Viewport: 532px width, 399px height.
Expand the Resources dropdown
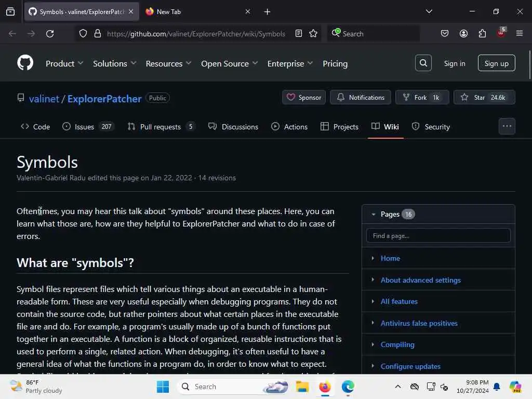(169, 63)
